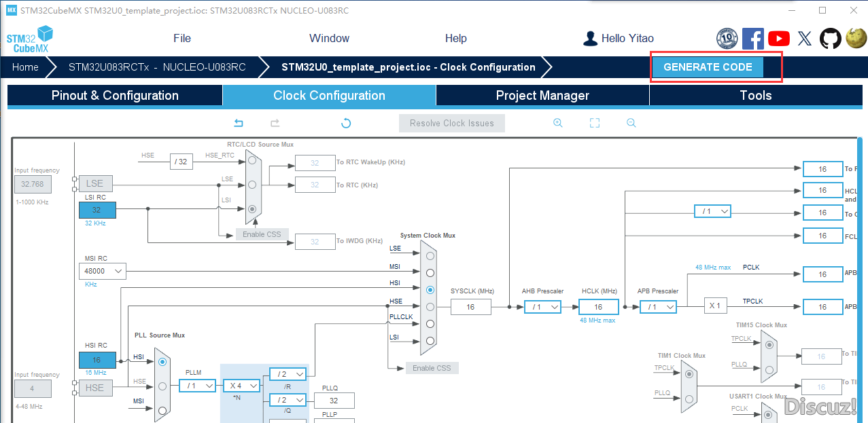Select PLLCLK in System Clock Mux
Screen dimensions: 868x423
429,324
